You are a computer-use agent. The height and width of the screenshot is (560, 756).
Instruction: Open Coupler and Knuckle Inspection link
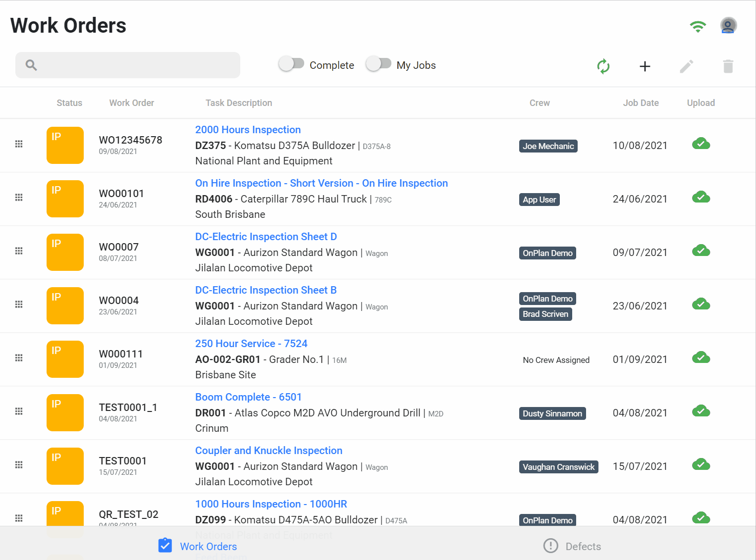[x=269, y=451]
